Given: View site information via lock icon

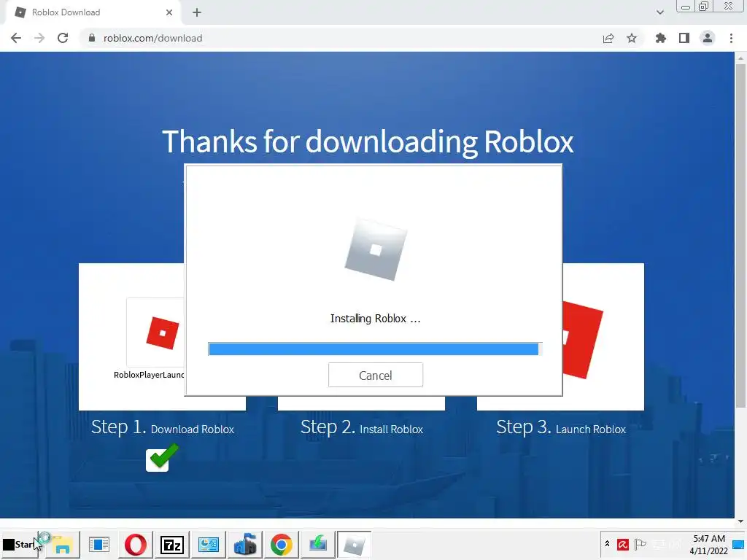Looking at the screenshot, I should tap(92, 38).
